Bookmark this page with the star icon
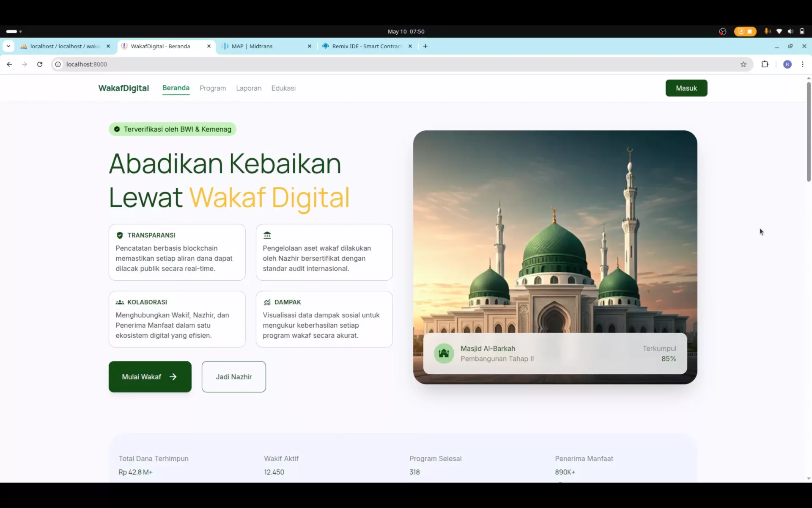Viewport: 812px width, 508px height. tap(743, 64)
